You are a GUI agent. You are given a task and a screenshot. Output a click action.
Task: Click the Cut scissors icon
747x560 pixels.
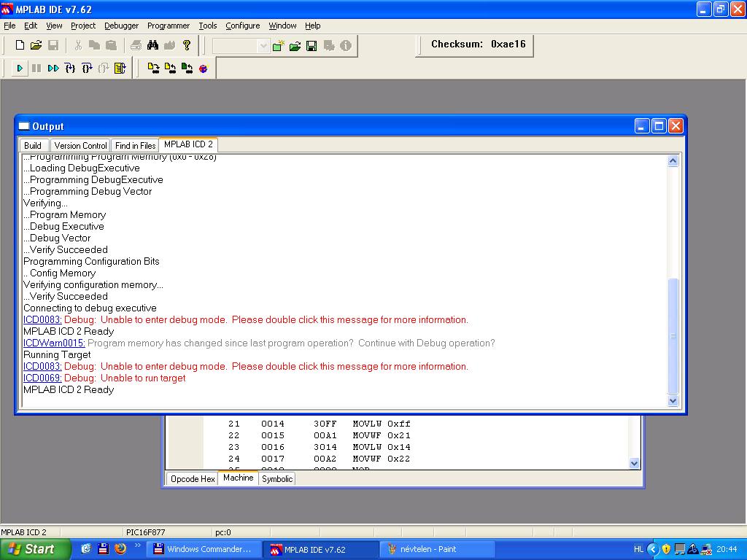click(78, 45)
